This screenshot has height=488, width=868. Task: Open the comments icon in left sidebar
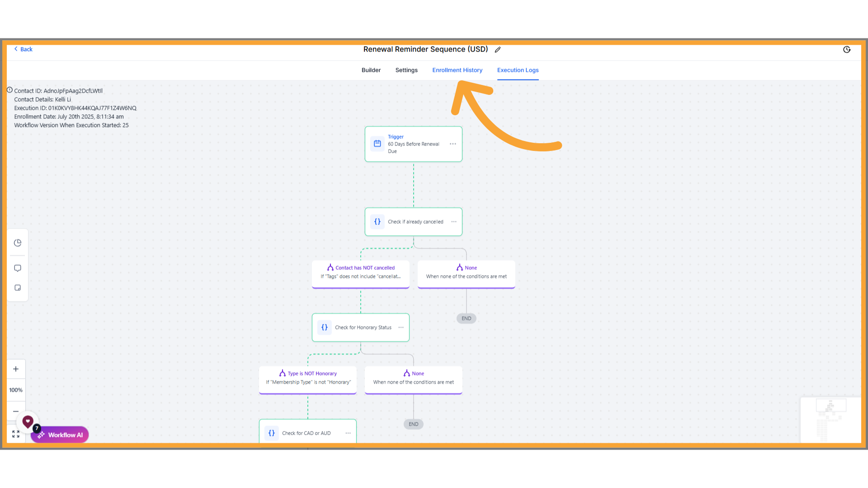pos(18,268)
